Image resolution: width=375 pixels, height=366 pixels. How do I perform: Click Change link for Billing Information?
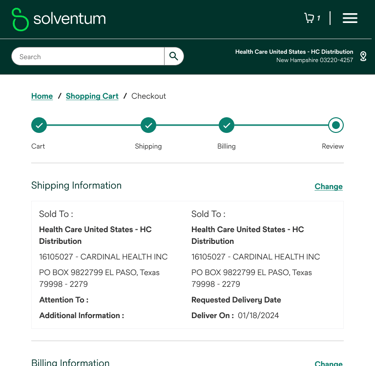pyautogui.click(x=328, y=363)
